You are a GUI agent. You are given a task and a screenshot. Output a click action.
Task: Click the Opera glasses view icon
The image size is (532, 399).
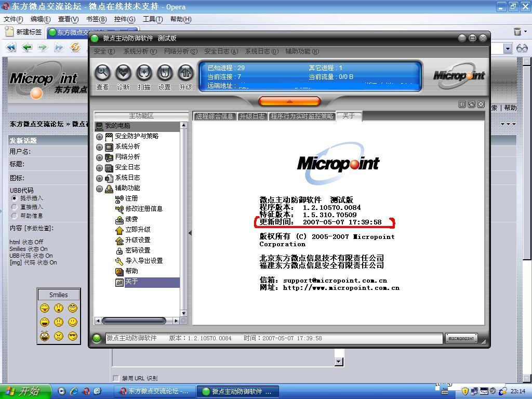[x=522, y=48]
